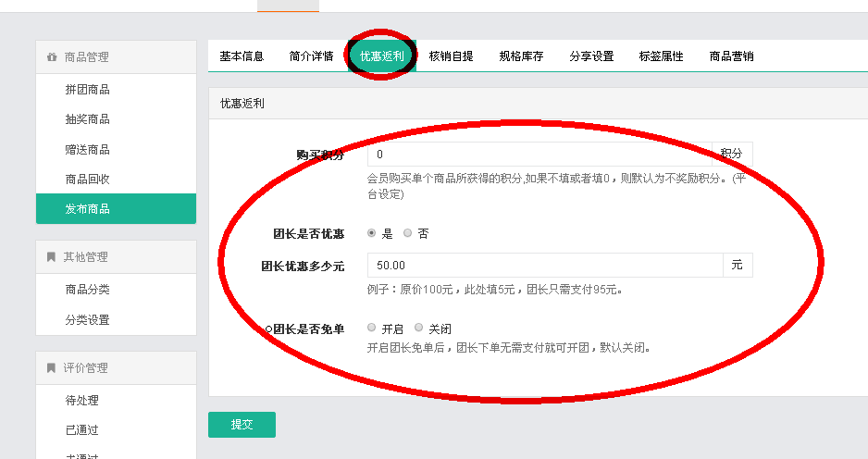
Task: Open the 商品营销 tab
Action: click(x=731, y=56)
